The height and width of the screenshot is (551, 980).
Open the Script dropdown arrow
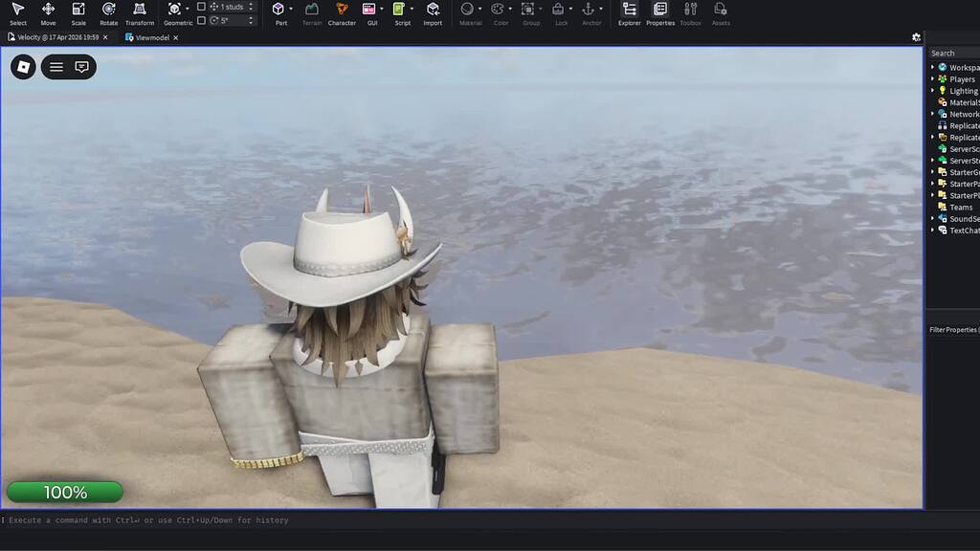click(x=412, y=9)
